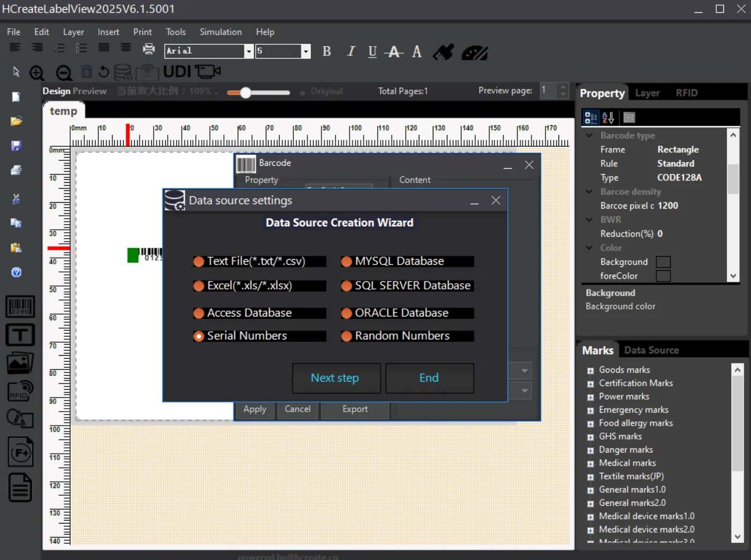Choose the image insert tool
The height and width of the screenshot is (560, 751).
tap(20, 363)
